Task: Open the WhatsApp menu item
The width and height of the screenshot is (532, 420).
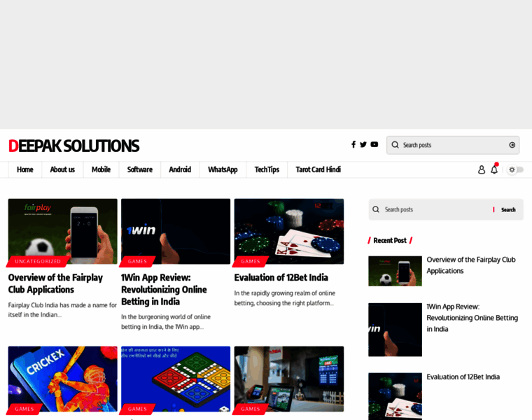Action: 223,169
